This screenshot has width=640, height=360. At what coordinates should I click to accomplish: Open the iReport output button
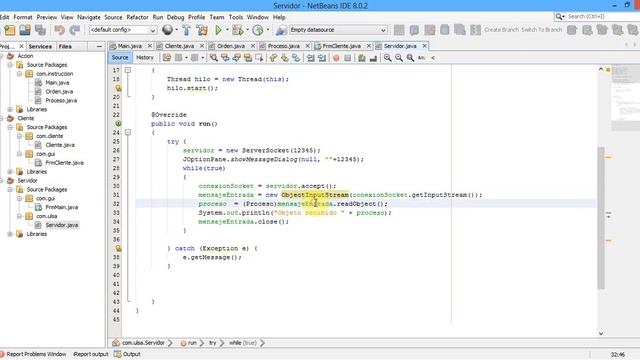(90, 354)
